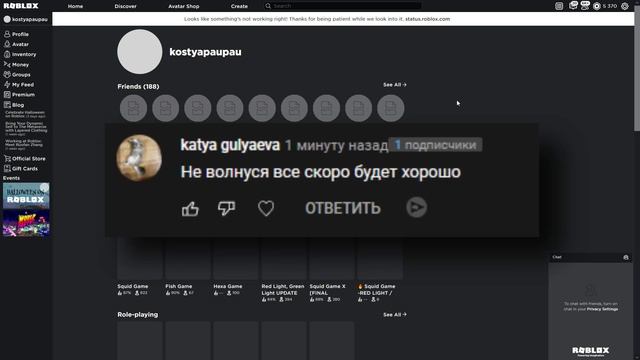
Task: Open the Squid Game tile title
Action: tap(133, 287)
